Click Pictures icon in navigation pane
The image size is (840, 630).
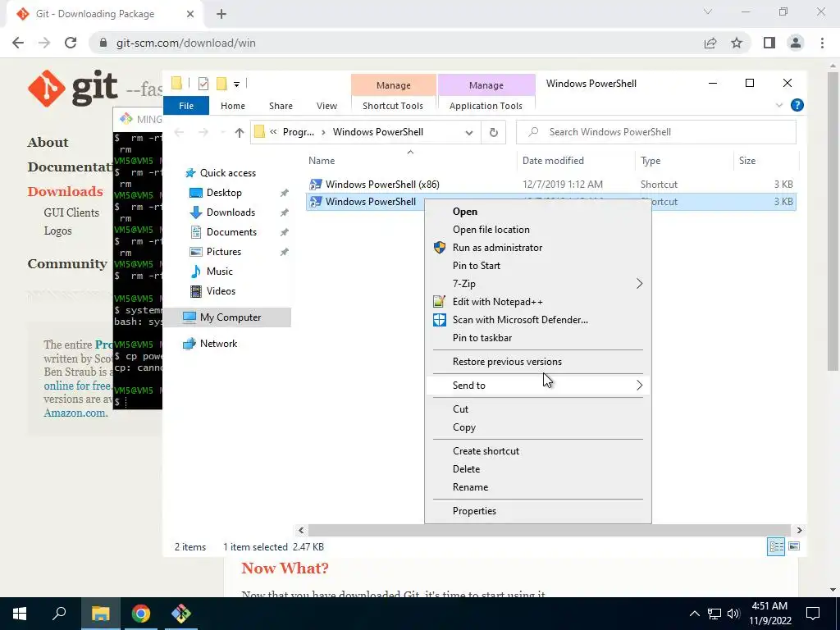tap(196, 252)
